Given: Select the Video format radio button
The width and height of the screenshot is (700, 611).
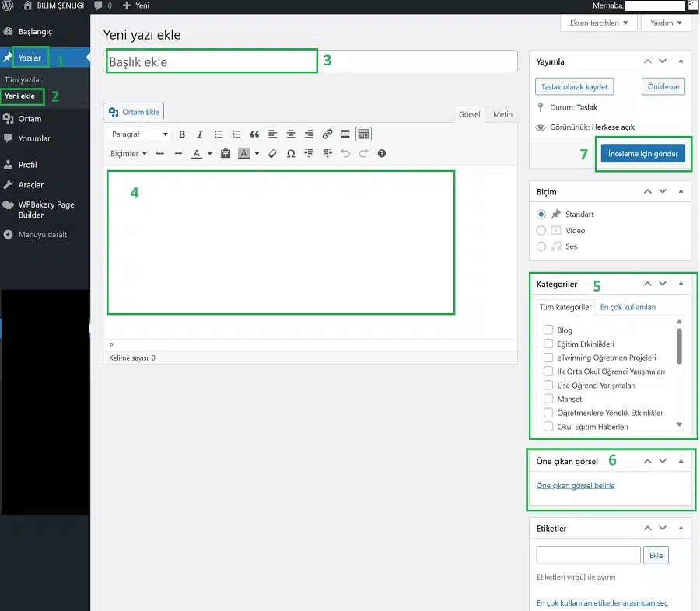Looking at the screenshot, I should [541, 230].
